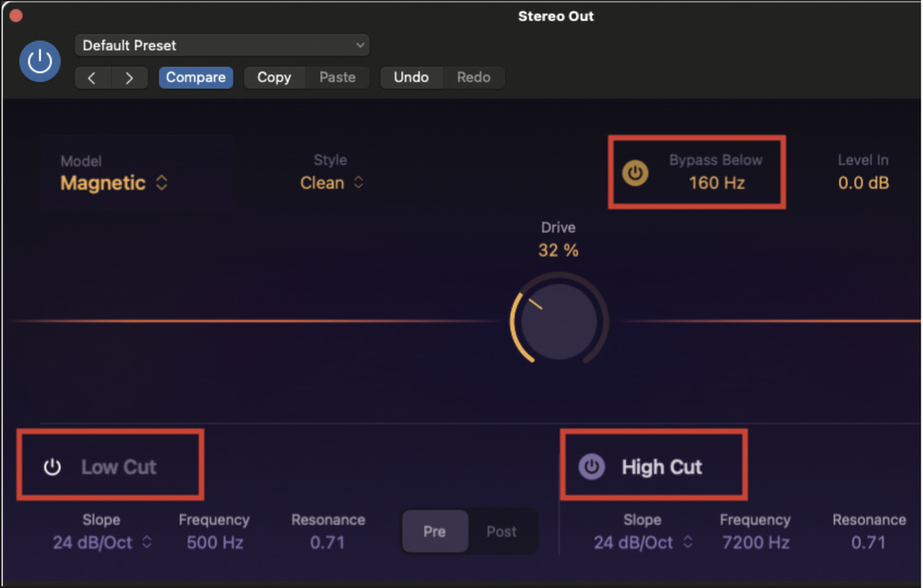Image resolution: width=923 pixels, height=588 pixels.
Task: Disable the High Cut filter power icon
Action: click(590, 466)
